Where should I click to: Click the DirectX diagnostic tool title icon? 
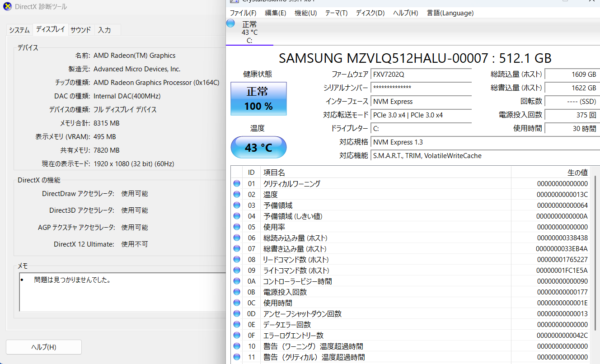[8, 7]
